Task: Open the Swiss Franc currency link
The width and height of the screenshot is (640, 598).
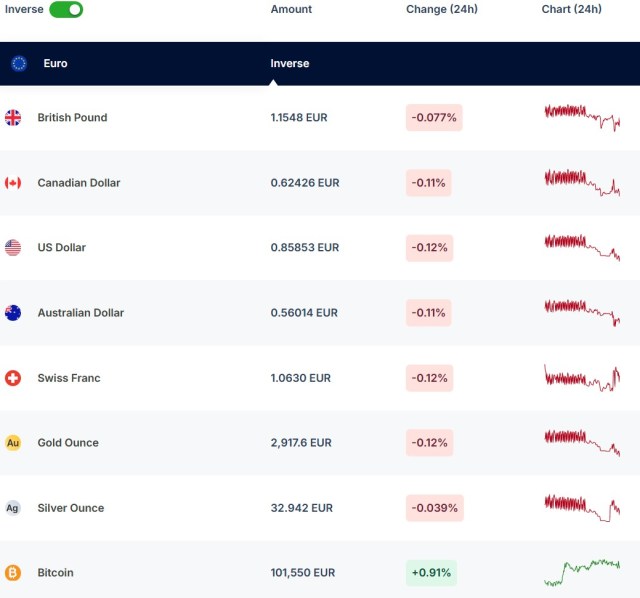Action: click(x=69, y=378)
